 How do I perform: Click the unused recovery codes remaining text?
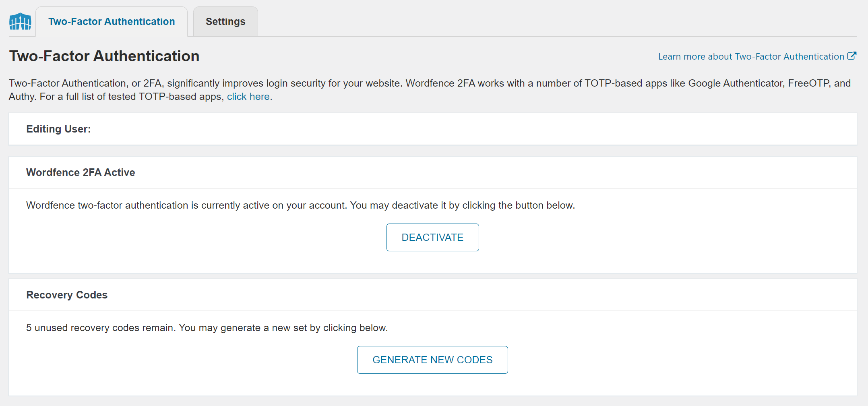207,328
